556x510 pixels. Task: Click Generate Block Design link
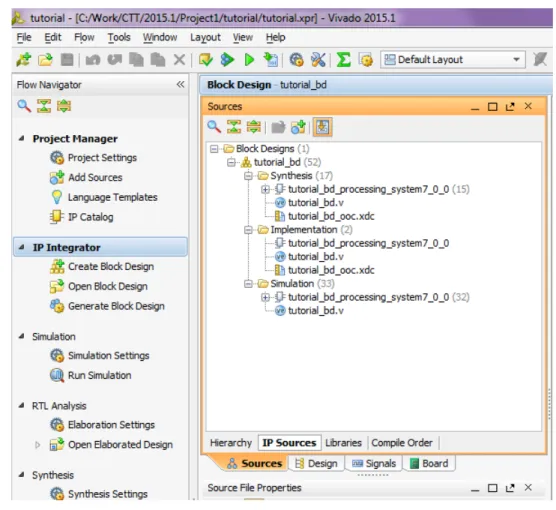(116, 306)
